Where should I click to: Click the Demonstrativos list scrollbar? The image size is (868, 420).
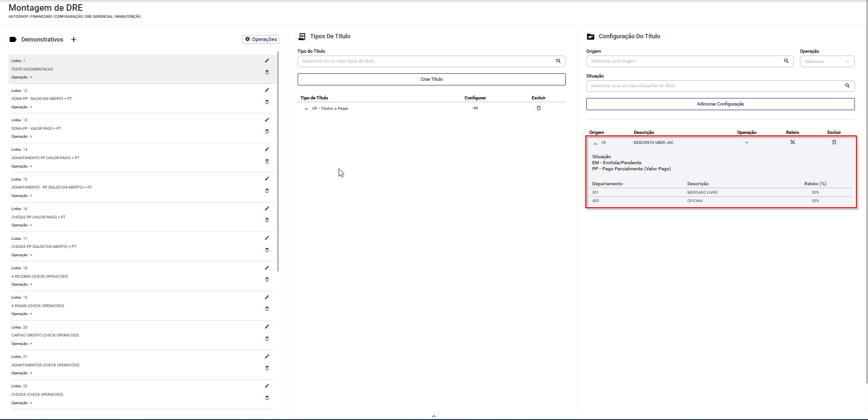(278, 161)
